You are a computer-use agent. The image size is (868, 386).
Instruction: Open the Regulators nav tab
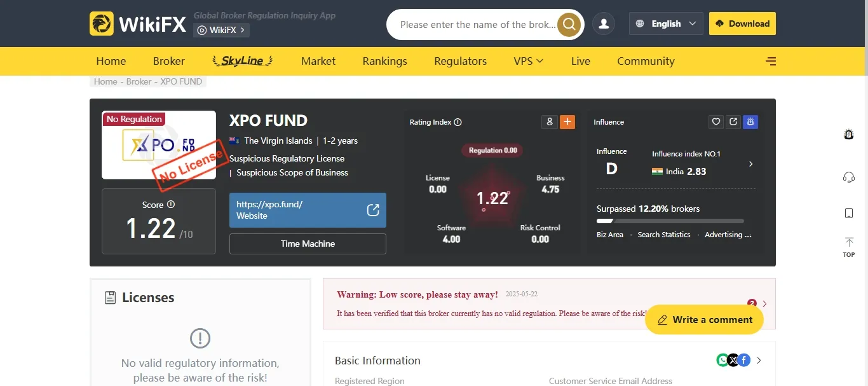461,61
